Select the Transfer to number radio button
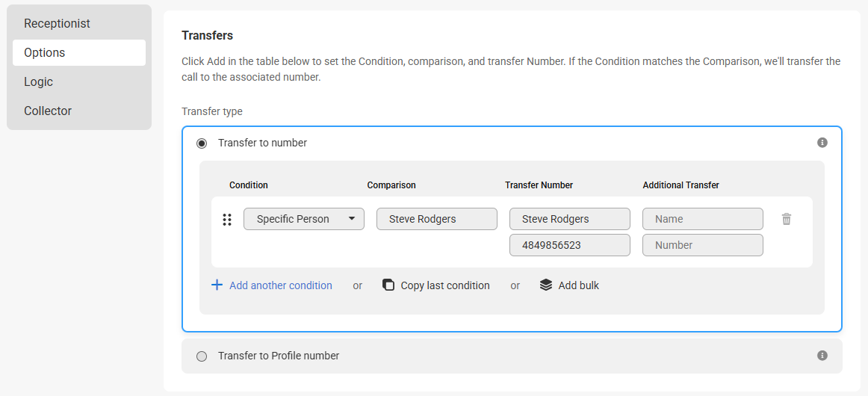 click(202, 143)
